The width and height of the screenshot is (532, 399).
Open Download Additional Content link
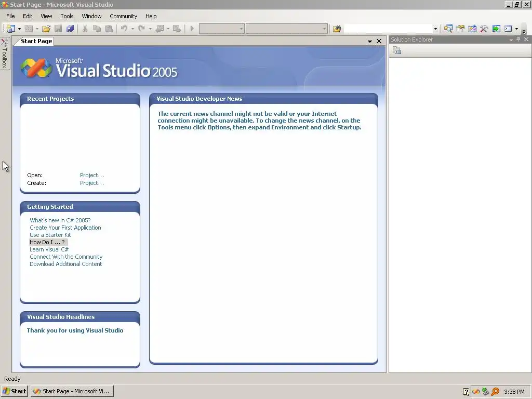66,264
